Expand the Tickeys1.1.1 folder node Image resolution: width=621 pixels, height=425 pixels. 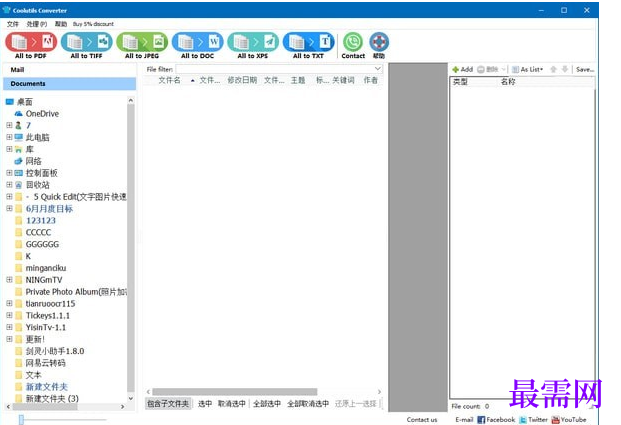(x=10, y=315)
